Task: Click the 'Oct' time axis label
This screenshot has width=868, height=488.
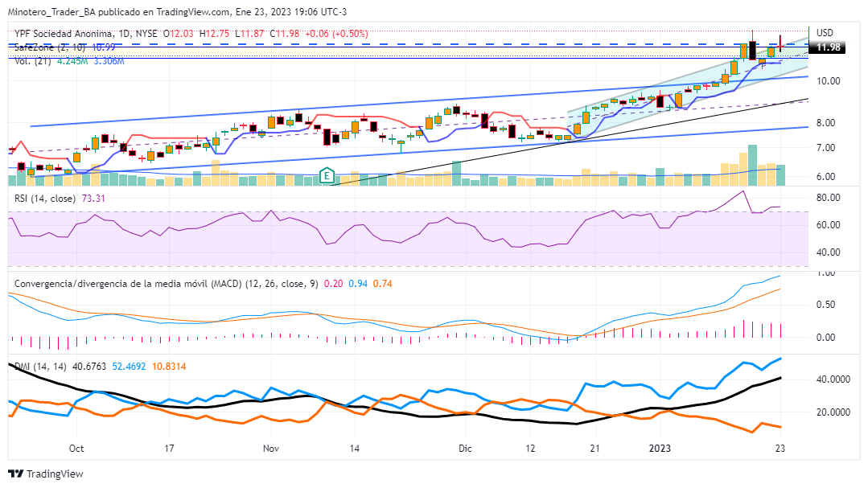Action: point(76,448)
